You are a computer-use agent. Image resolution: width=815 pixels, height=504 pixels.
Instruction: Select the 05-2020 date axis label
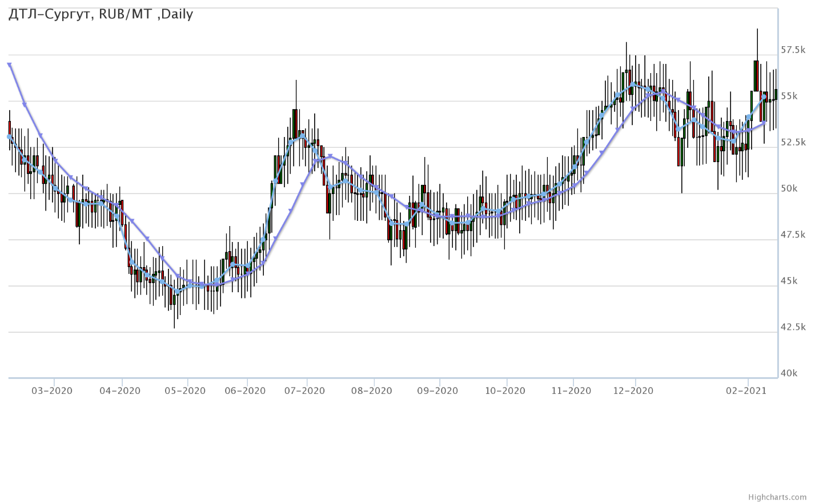[x=185, y=391]
